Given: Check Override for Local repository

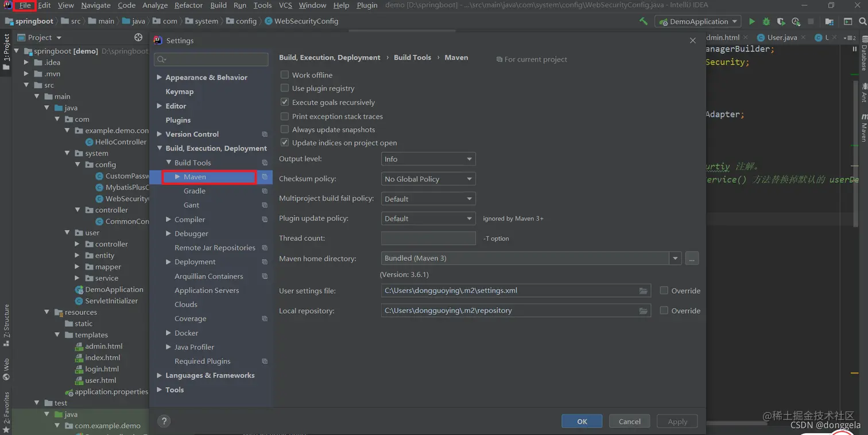Looking at the screenshot, I should click(x=664, y=310).
